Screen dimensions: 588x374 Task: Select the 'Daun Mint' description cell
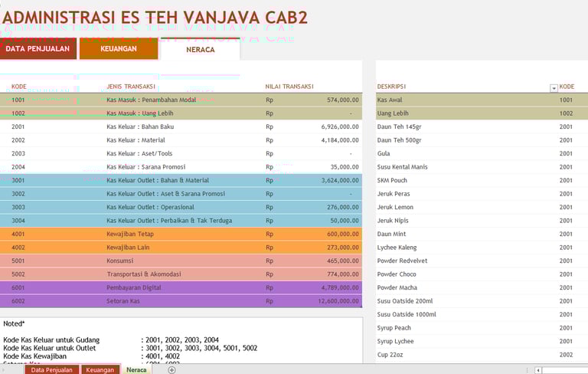tap(391, 234)
